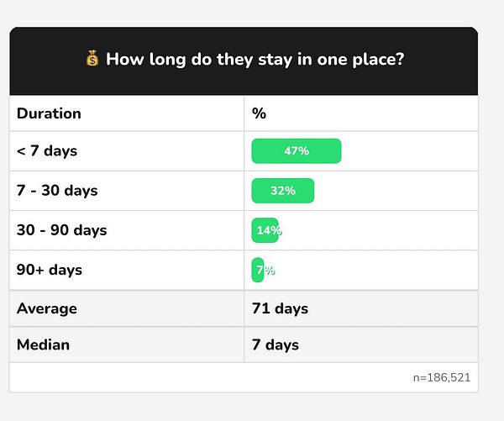Click the "7 days" median value
504x421 pixels.
(x=276, y=345)
